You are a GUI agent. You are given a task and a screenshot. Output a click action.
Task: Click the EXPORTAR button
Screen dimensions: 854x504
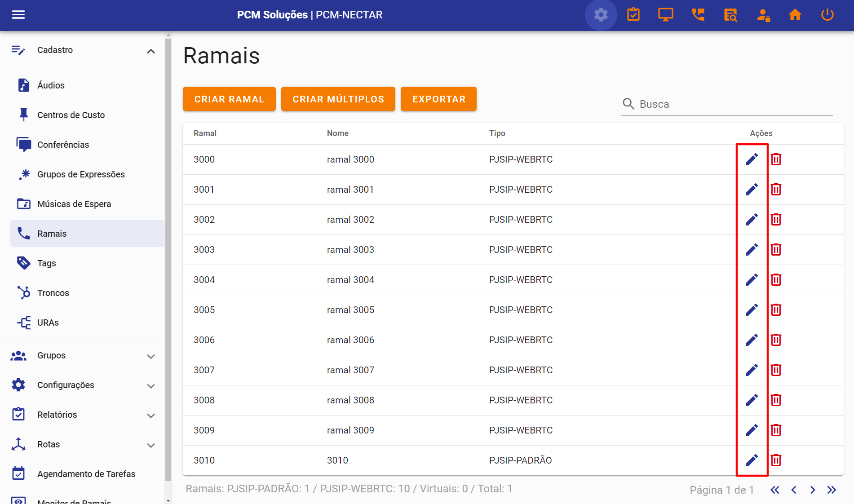438,99
